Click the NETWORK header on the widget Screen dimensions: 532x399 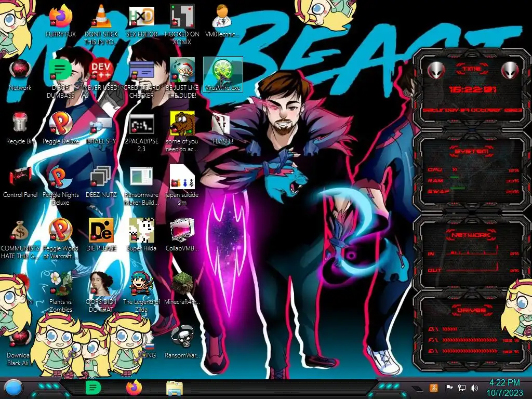pyautogui.click(x=471, y=235)
